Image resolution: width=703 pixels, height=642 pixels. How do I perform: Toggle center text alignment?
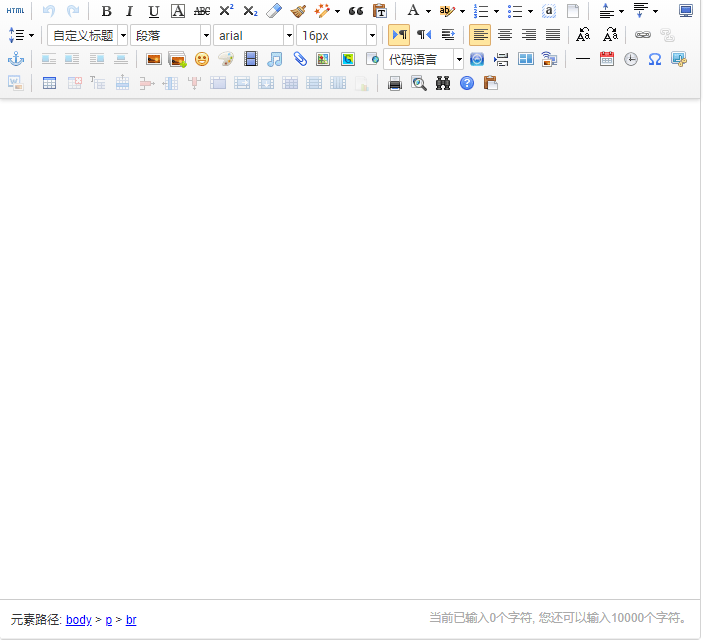[505, 35]
